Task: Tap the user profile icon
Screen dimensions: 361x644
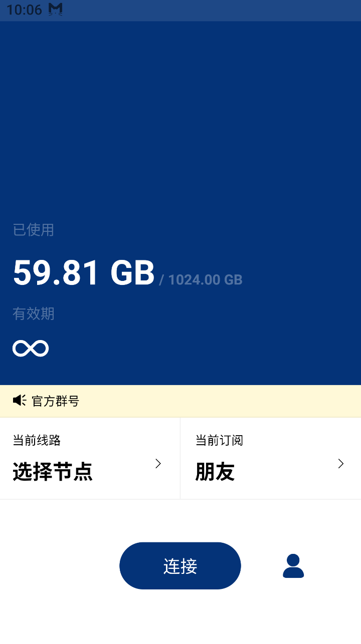Action: click(293, 566)
